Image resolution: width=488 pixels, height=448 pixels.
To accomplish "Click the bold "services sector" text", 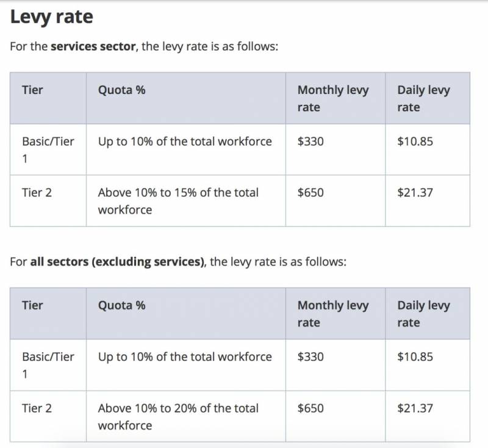I will (93, 46).
